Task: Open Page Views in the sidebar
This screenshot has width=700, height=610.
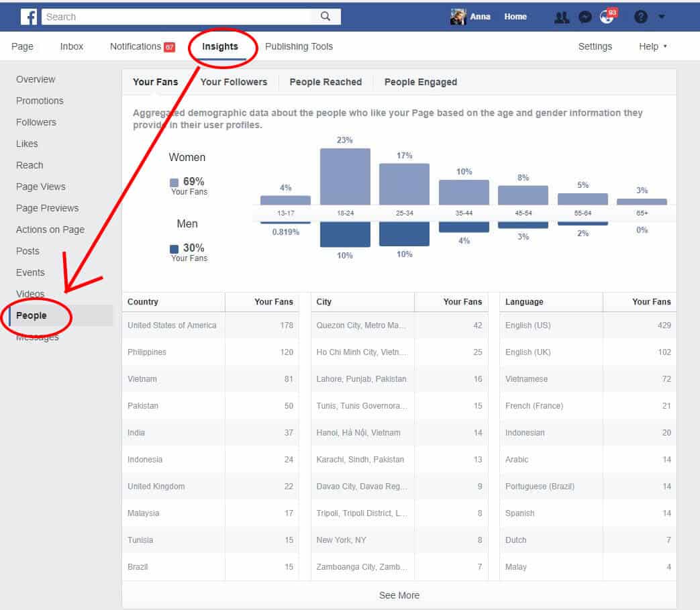Action: [x=41, y=187]
